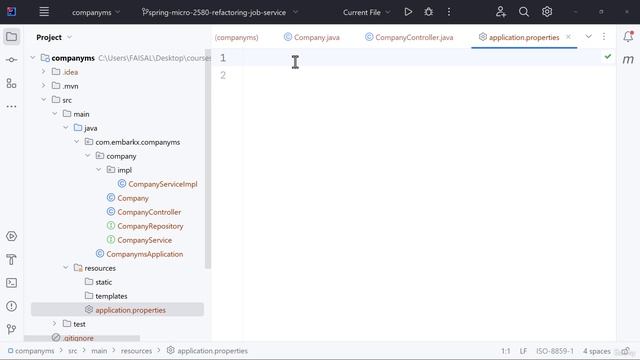Show hidden editor tabs dropdown
The image size is (640, 360).
(x=589, y=37)
